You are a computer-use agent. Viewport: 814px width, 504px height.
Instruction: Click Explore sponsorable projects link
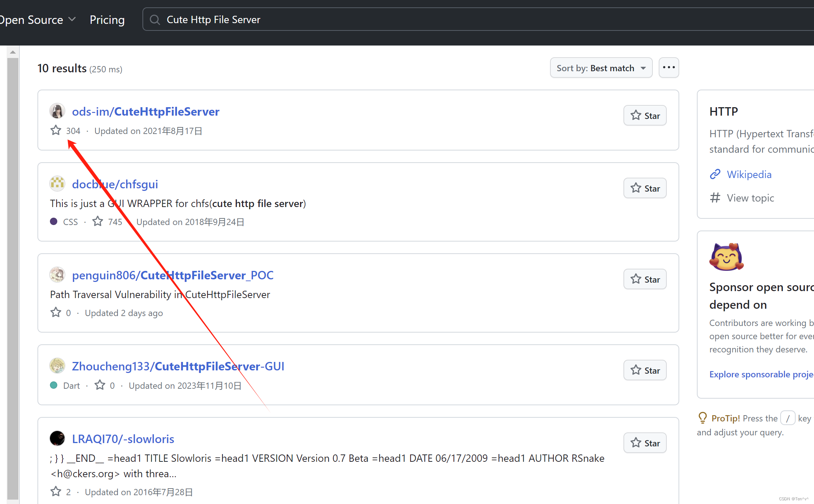(761, 374)
